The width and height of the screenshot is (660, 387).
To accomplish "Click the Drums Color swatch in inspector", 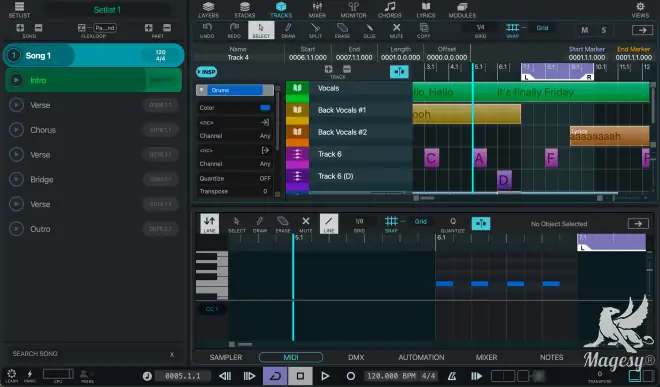I will pos(265,108).
